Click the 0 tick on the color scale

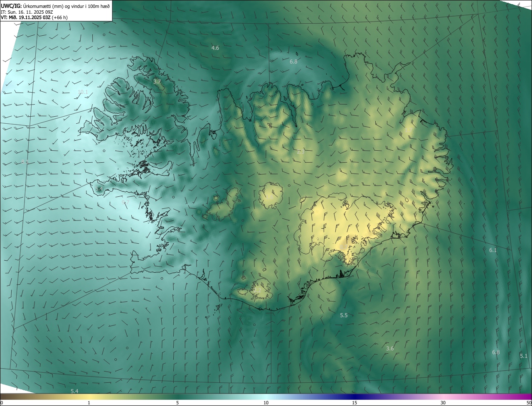[x=2, y=403]
